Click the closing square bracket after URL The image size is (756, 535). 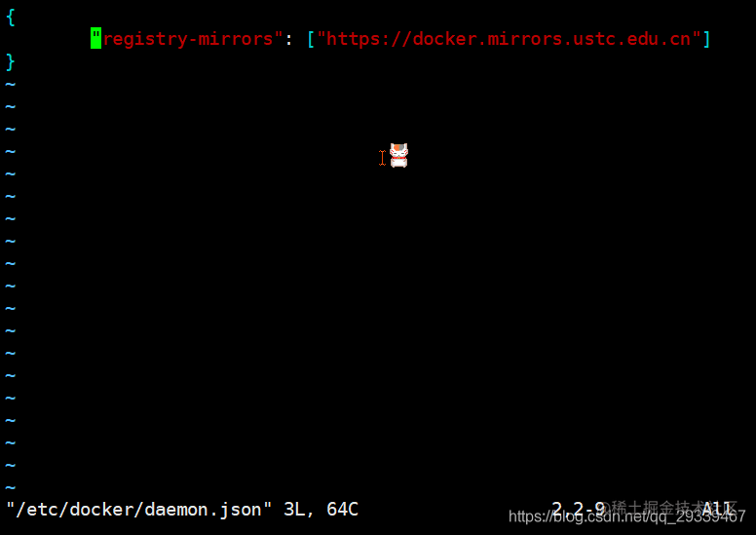[x=706, y=39]
